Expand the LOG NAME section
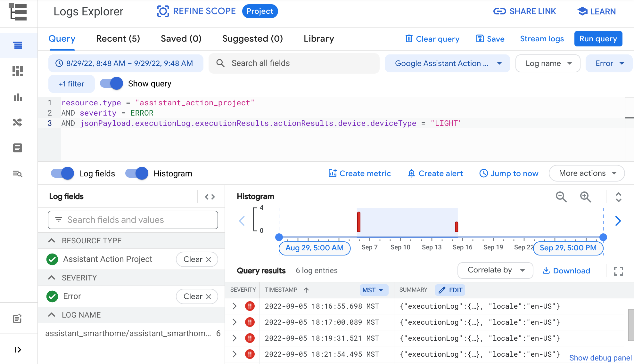Image resolution: width=634 pixels, height=364 pixels. pyautogui.click(x=52, y=315)
